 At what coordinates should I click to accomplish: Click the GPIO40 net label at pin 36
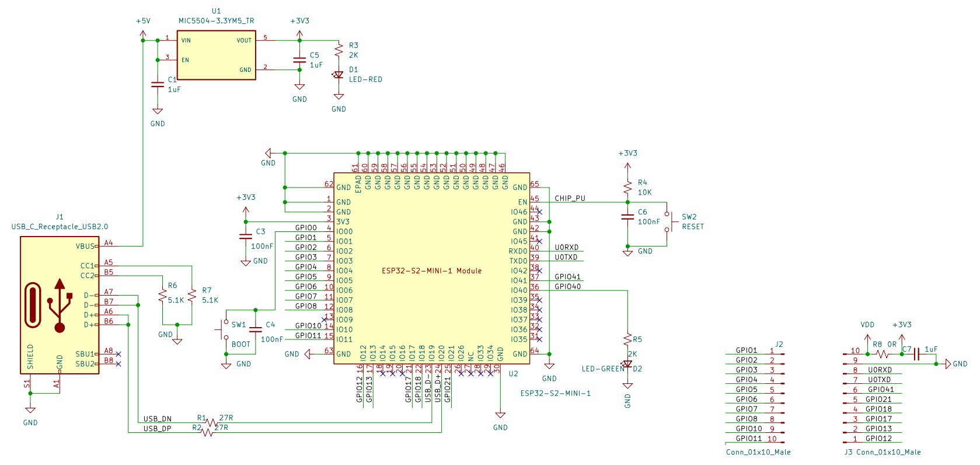[568, 286]
